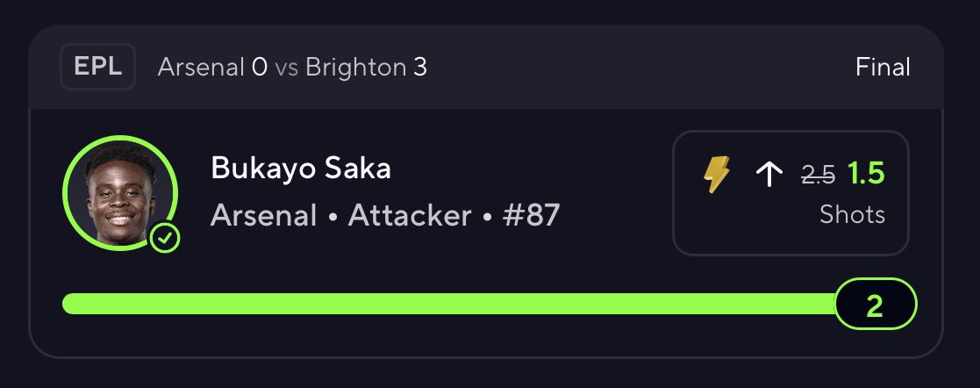Click the struck-through 2.5 line value
980x388 pixels.
click(x=818, y=176)
